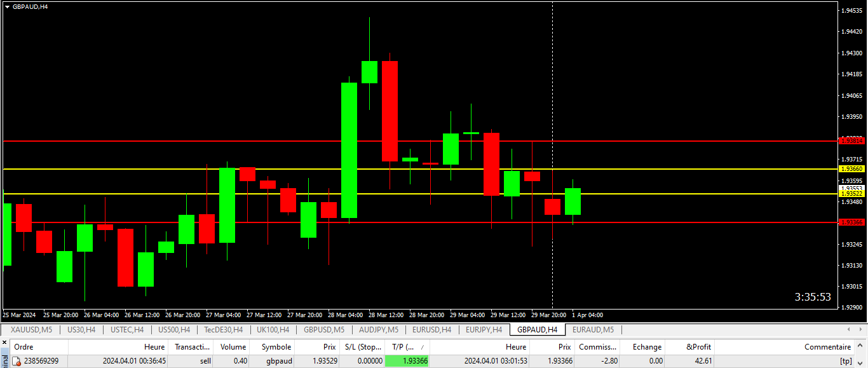Switch to the TecDE30,H4 chart tab
Image resolution: width=868 pixels, height=368 pixels.
pos(223,330)
